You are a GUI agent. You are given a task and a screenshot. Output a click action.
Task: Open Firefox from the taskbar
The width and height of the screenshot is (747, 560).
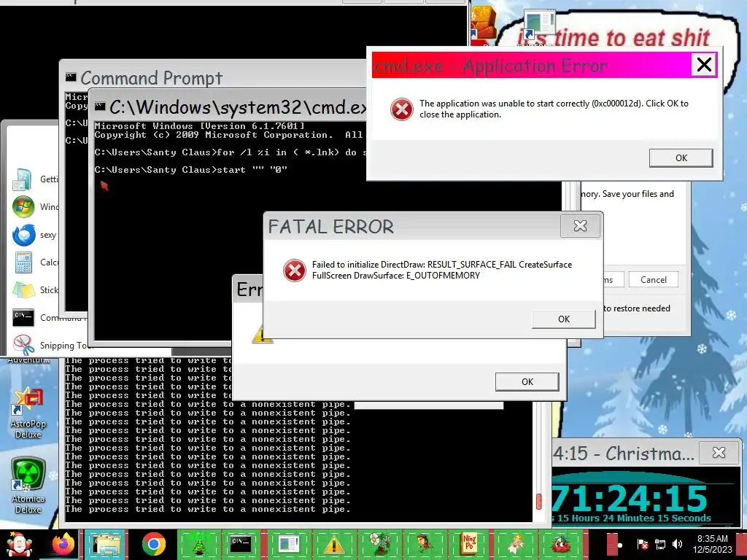pyautogui.click(x=63, y=544)
